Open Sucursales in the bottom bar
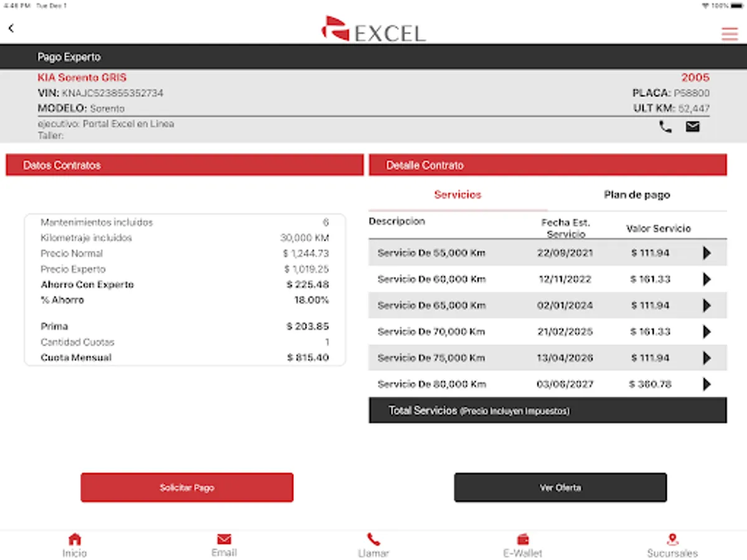 coord(672,546)
